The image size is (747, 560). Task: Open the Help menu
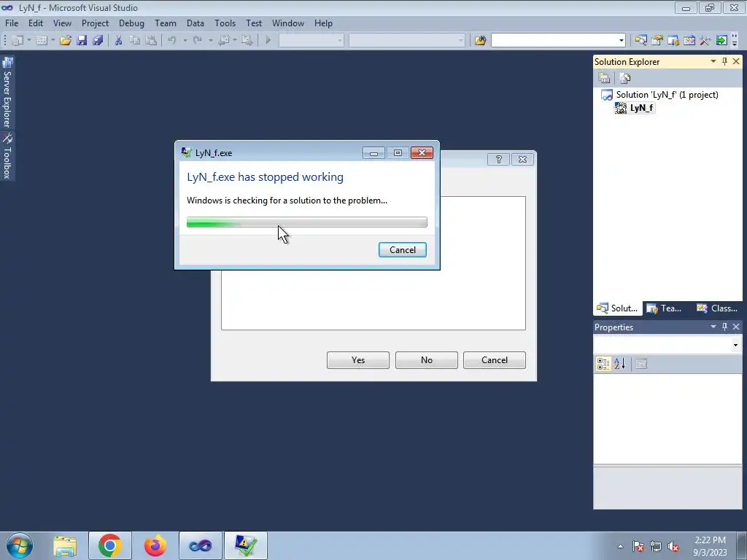(323, 23)
